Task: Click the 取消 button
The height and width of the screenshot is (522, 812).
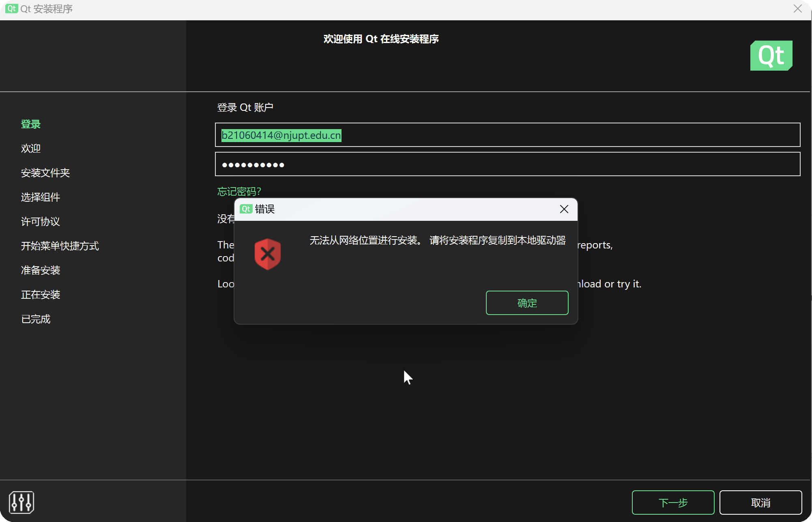Action: (x=760, y=503)
